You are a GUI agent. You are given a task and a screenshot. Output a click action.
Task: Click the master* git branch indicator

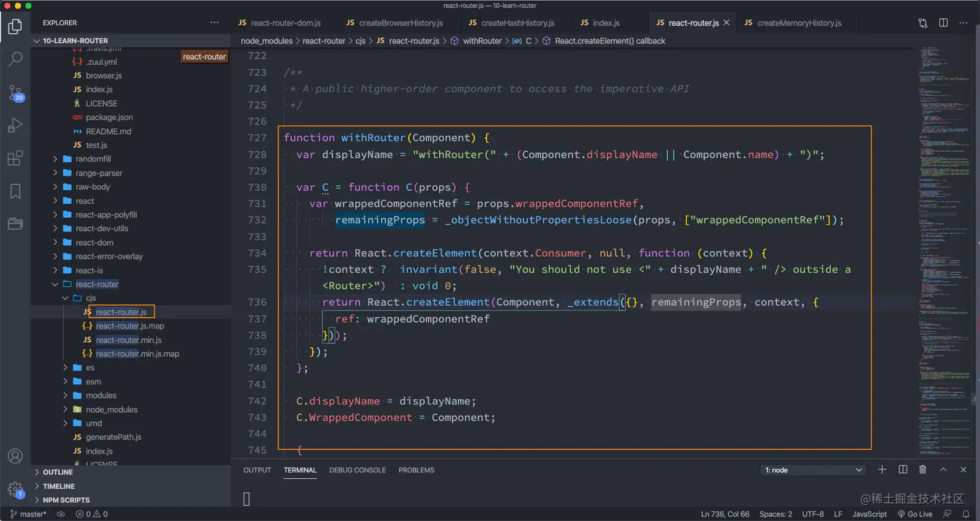[28, 514]
